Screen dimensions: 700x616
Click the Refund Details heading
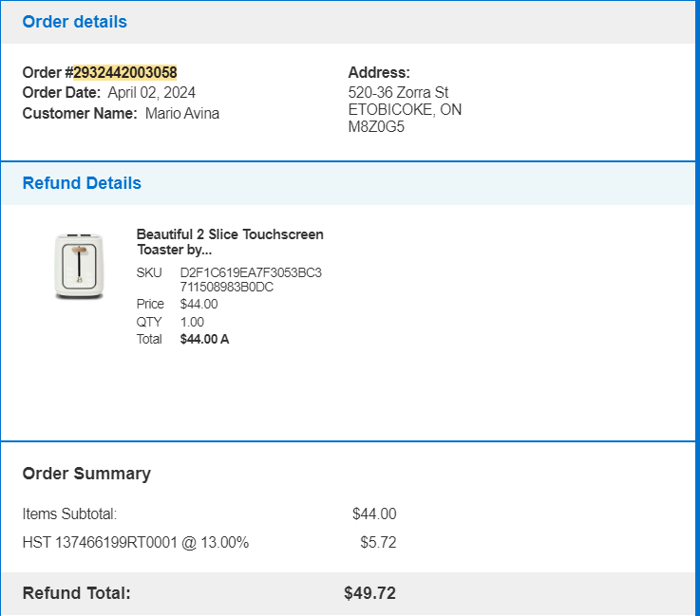click(82, 183)
